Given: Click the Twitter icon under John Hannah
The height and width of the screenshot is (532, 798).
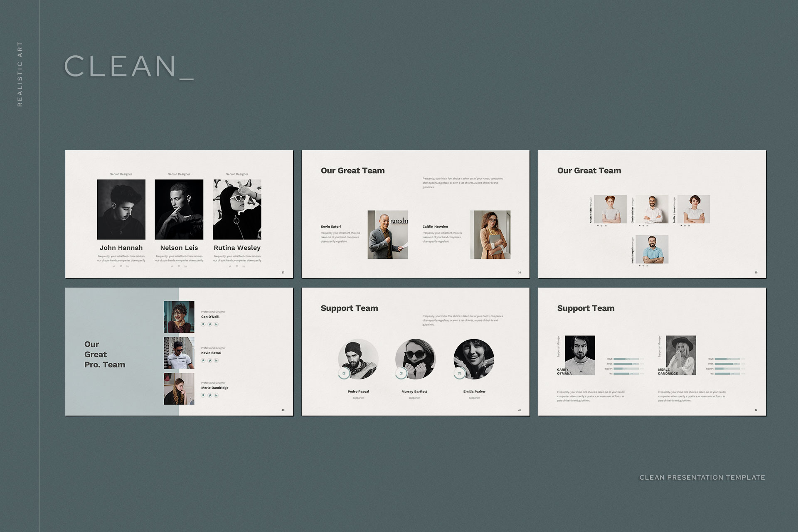Looking at the screenshot, I should pyautogui.click(x=115, y=266).
